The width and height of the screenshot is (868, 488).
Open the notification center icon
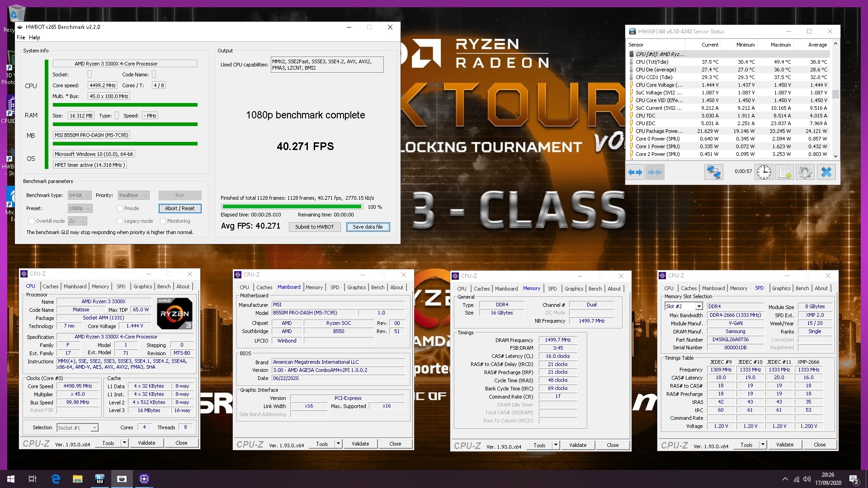pos(854,479)
